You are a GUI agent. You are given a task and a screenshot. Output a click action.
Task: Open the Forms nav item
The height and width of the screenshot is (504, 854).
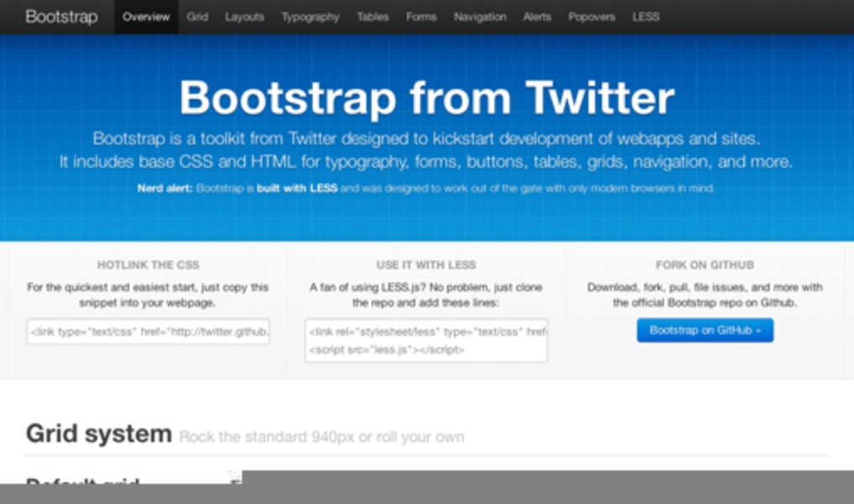coord(421,17)
